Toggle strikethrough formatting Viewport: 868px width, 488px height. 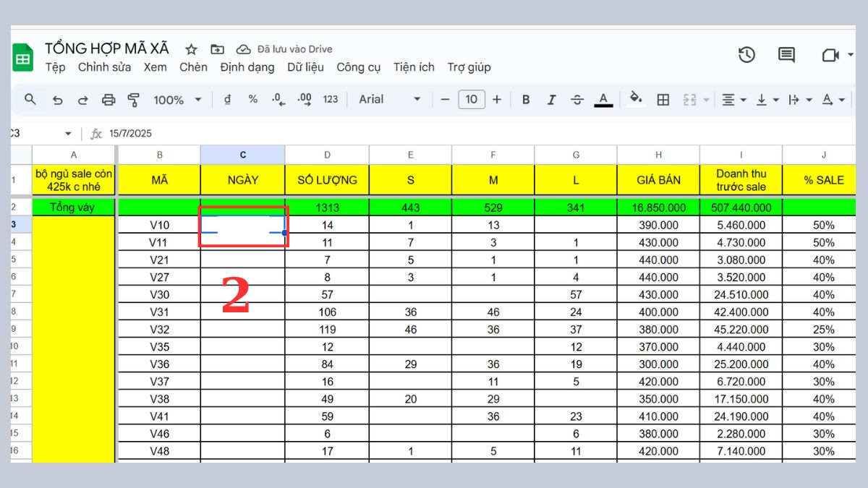(576, 100)
